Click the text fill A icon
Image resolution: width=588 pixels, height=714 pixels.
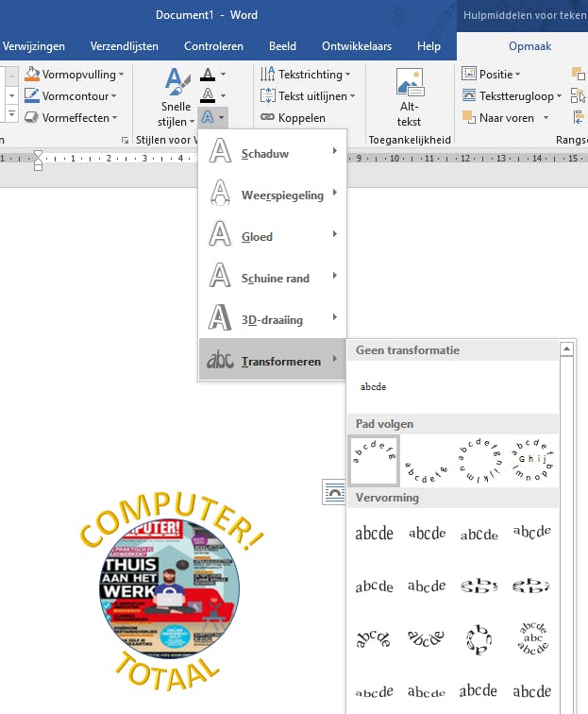208,75
